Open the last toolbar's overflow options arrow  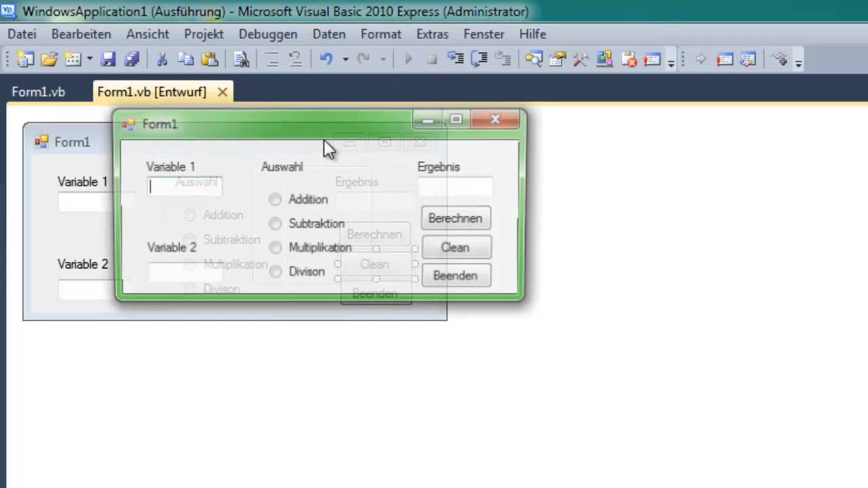click(798, 62)
